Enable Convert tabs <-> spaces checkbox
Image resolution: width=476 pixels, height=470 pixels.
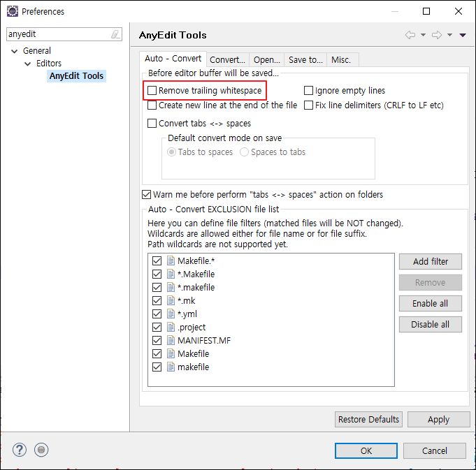[x=152, y=123]
